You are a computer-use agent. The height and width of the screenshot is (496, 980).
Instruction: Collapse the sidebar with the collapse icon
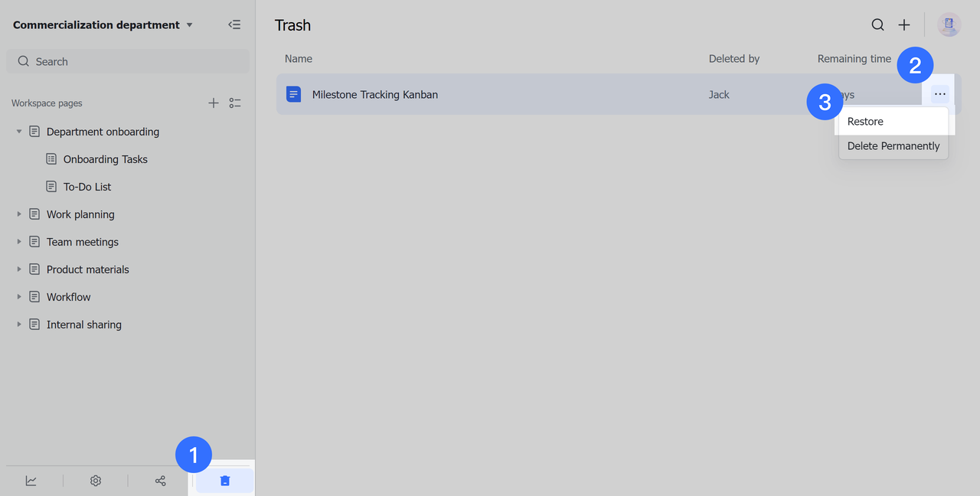pyautogui.click(x=234, y=24)
